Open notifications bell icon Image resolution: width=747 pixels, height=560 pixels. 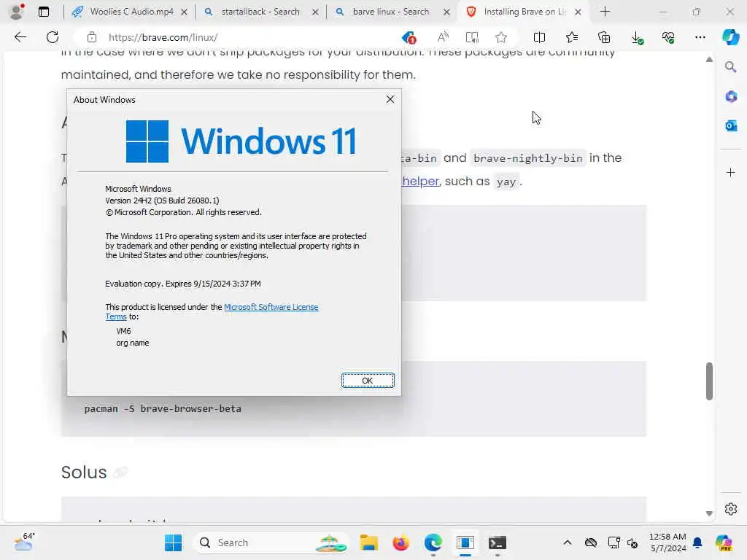[x=697, y=542]
